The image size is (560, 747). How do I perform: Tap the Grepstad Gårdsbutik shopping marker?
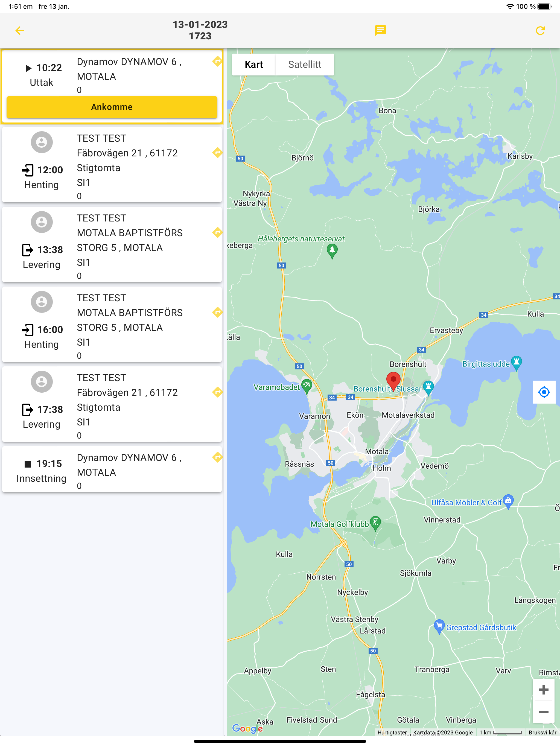tap(439, 627)
